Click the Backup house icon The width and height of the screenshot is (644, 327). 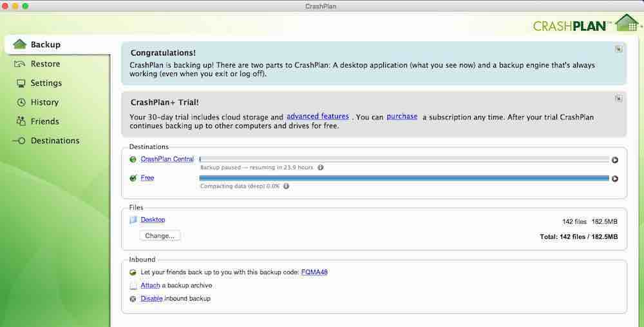(x=19, y=44)
